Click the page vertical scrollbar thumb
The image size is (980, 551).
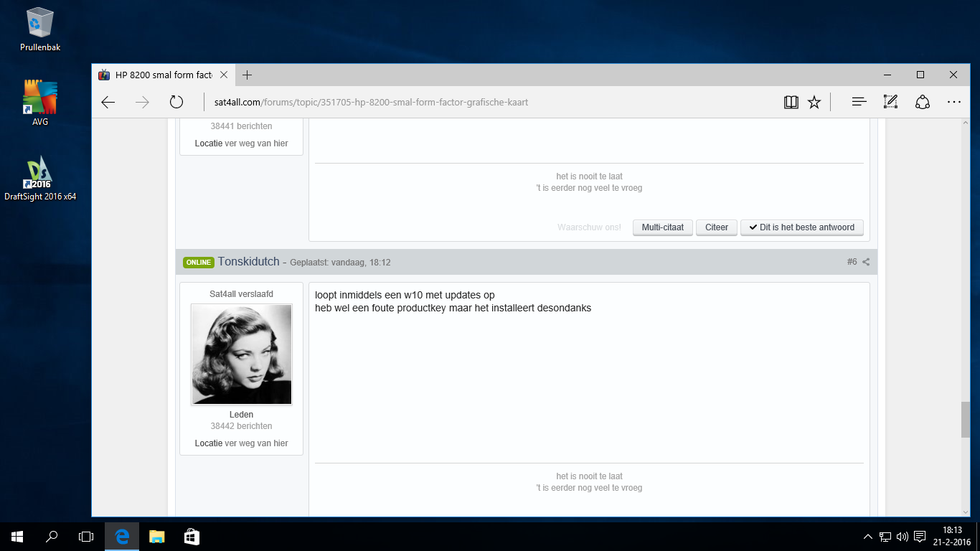coord(965,420)
